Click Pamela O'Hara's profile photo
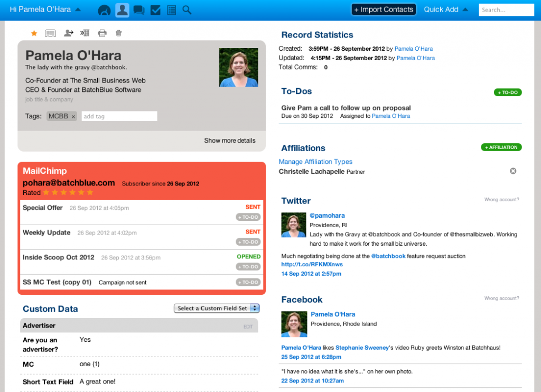The image size is (541, 392). click(238, 68)
